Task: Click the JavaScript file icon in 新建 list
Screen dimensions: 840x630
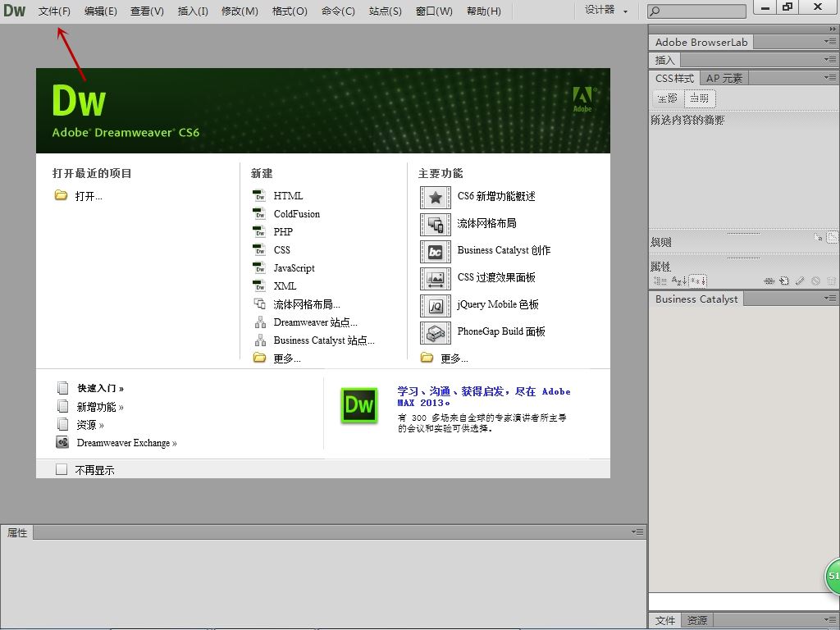Action: (259, 268)
